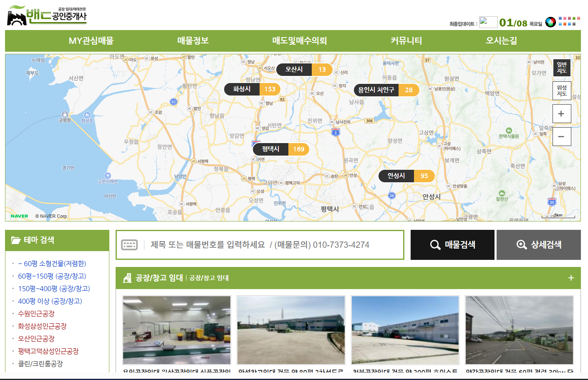Open the 수원인근공장 theme link
Viewport: 588px width, 380px height.
point(36,314)
